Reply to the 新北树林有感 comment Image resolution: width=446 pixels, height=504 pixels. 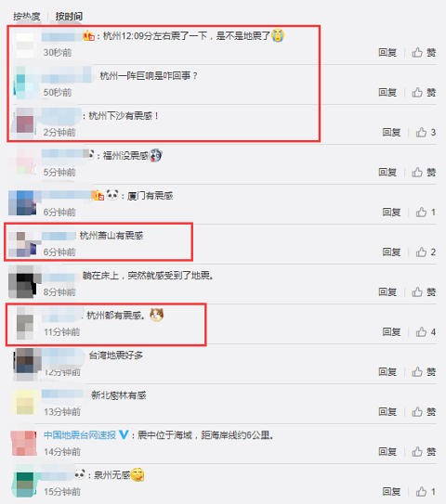pyautogui.click(x=387, y=412)
